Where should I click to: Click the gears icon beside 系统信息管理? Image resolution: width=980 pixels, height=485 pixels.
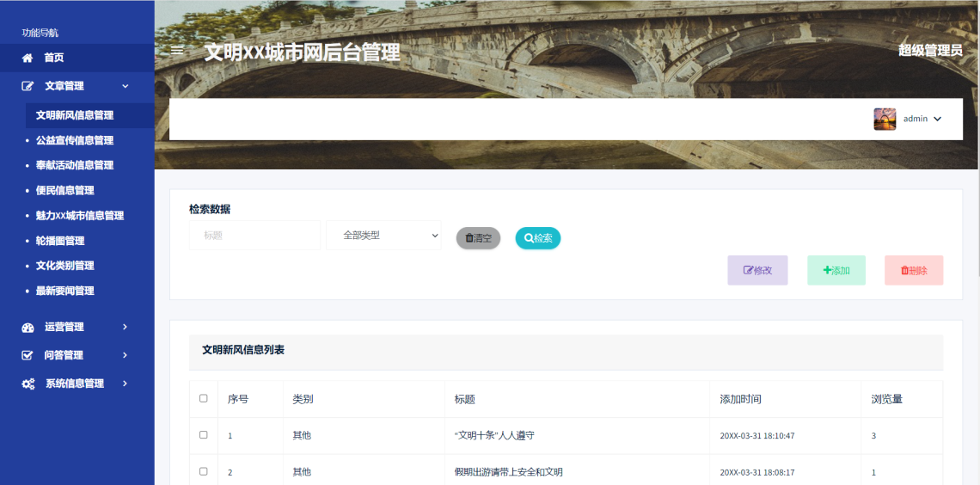[x=28, y=384]
